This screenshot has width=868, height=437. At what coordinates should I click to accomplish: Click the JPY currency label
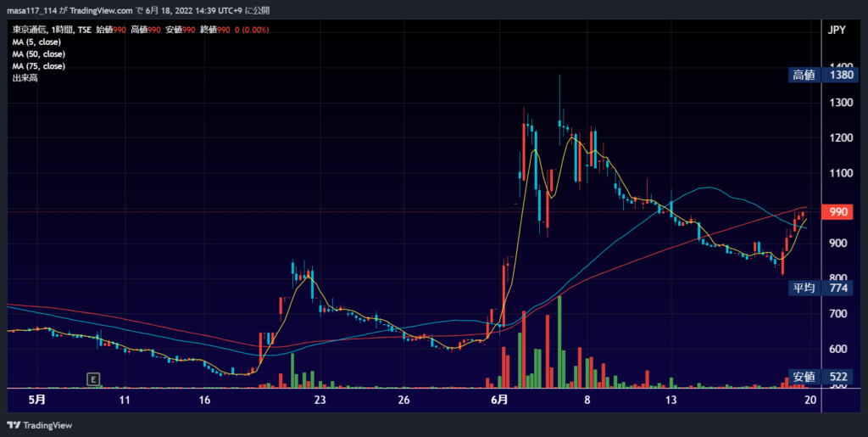(x=837, y=31)
